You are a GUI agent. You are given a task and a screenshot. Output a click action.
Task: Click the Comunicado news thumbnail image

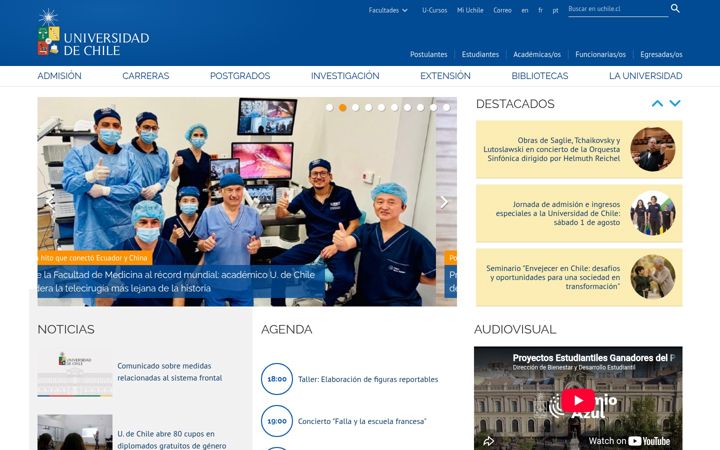pos(75,374)
